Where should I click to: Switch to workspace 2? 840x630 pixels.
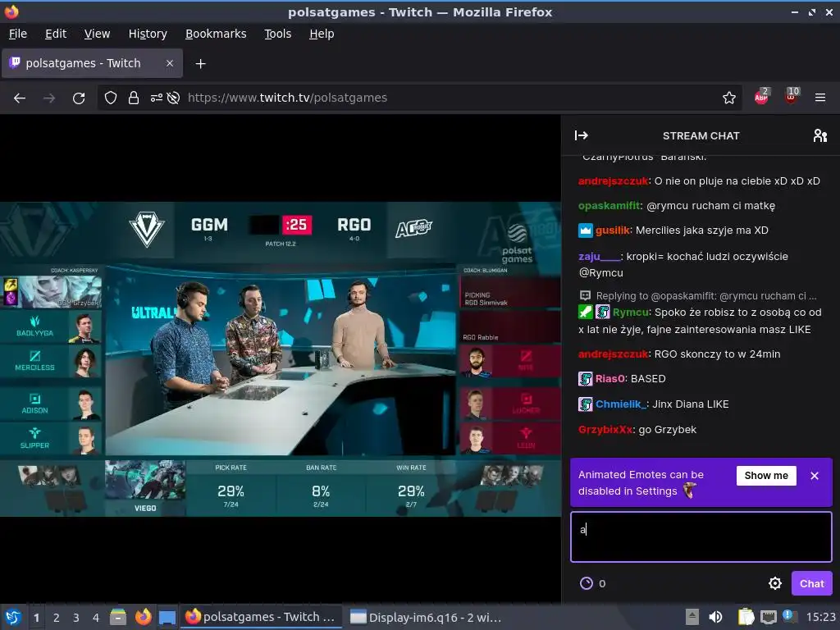pyautogui.click(x=56, y=618)
